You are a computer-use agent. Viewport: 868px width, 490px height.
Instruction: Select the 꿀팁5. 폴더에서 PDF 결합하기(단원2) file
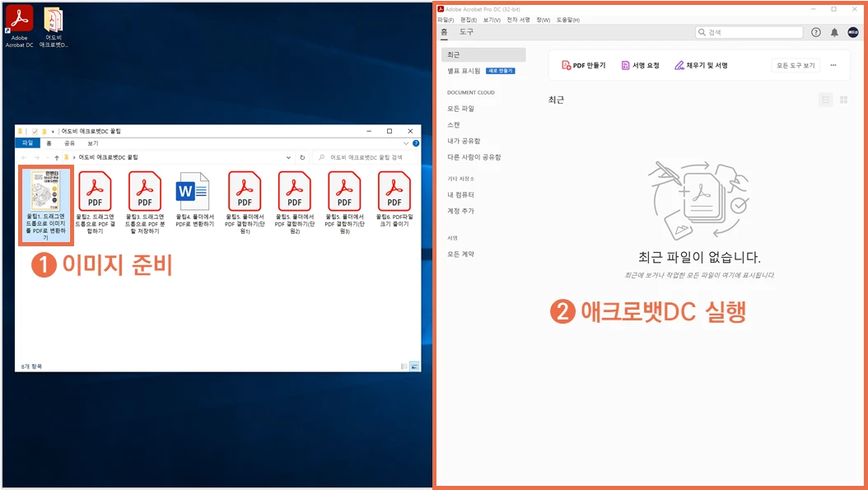295,203
